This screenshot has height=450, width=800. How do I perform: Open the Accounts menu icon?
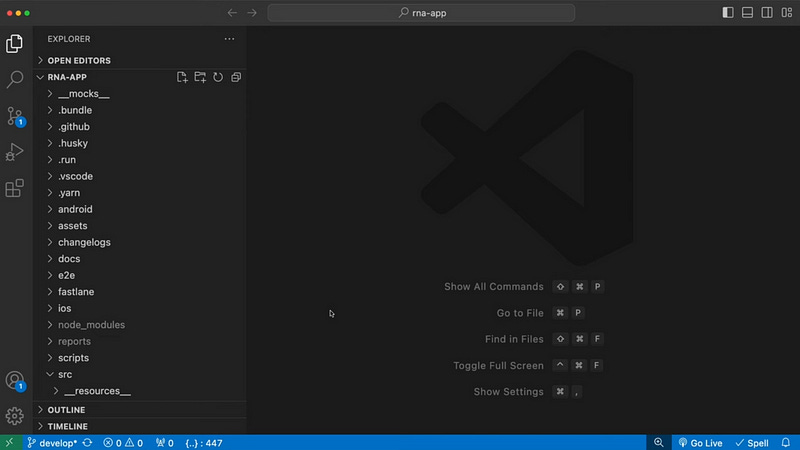coord(14,381)
